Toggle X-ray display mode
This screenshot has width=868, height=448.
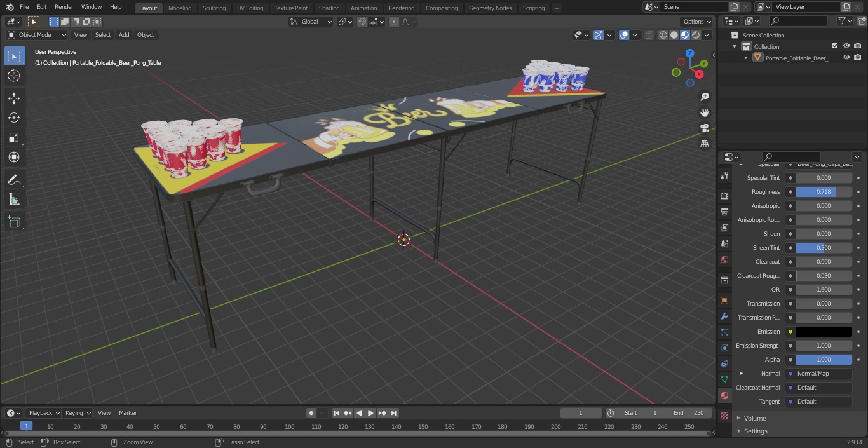(649, 35)
